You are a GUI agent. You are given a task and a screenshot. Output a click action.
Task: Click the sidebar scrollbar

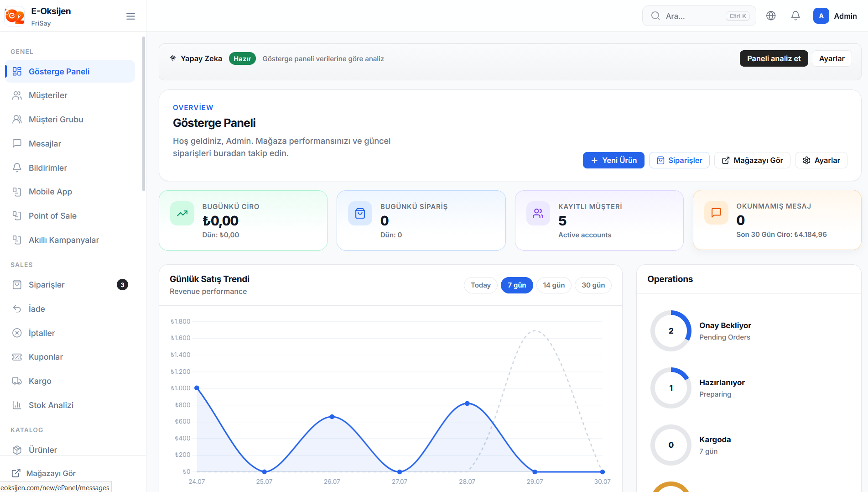[x=144, y=114]
